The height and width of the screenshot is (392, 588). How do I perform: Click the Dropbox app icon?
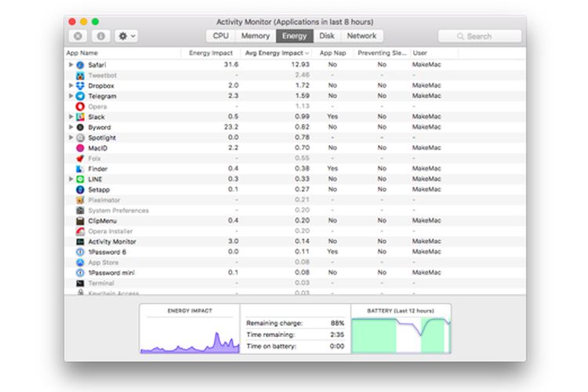pyautogui.click(x=80, y=85)
